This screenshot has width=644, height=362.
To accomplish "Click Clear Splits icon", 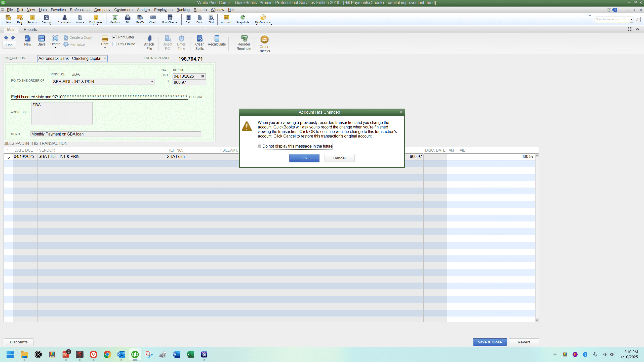I will [x=199, y=43].
